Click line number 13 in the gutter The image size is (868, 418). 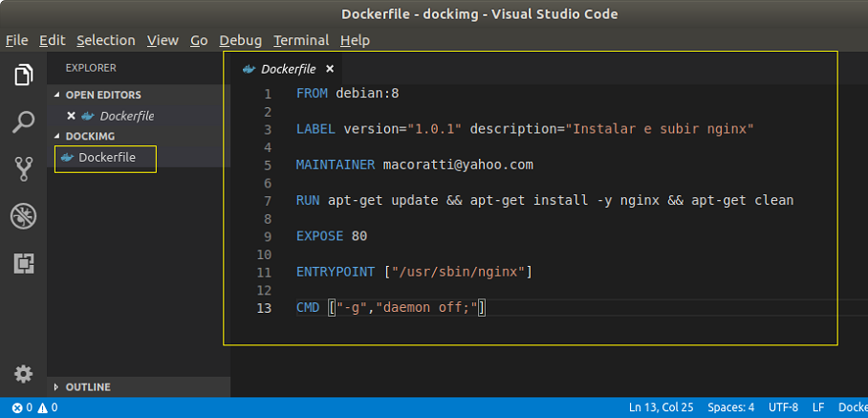tap(265, 308)
